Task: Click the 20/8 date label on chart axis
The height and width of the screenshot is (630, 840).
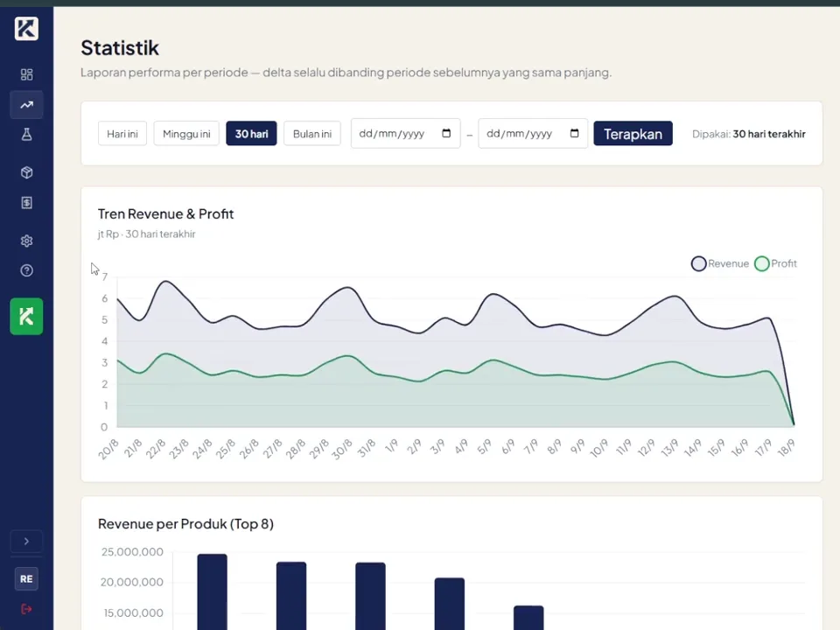Action: point(108,449)
